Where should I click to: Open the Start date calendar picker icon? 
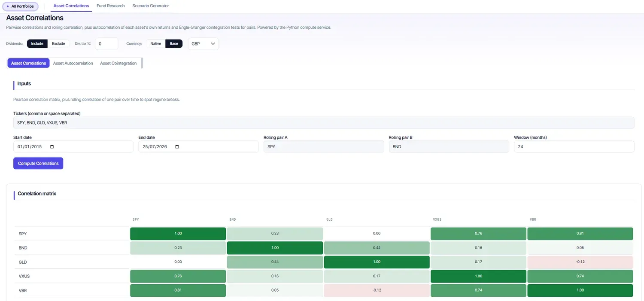click(x=52, y=147)
